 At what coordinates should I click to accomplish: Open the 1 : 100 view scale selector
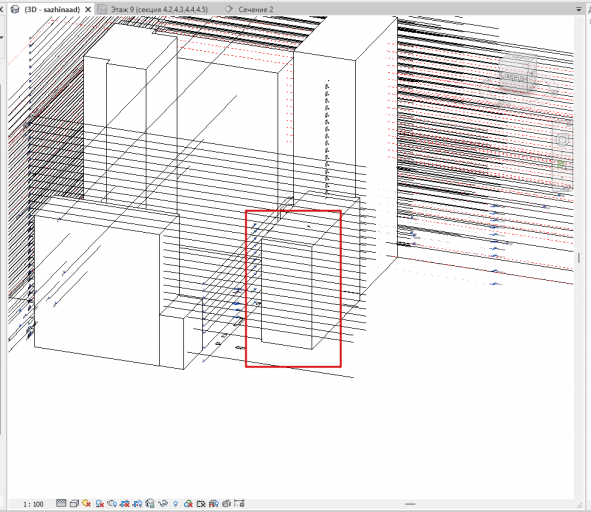[33, 504]
